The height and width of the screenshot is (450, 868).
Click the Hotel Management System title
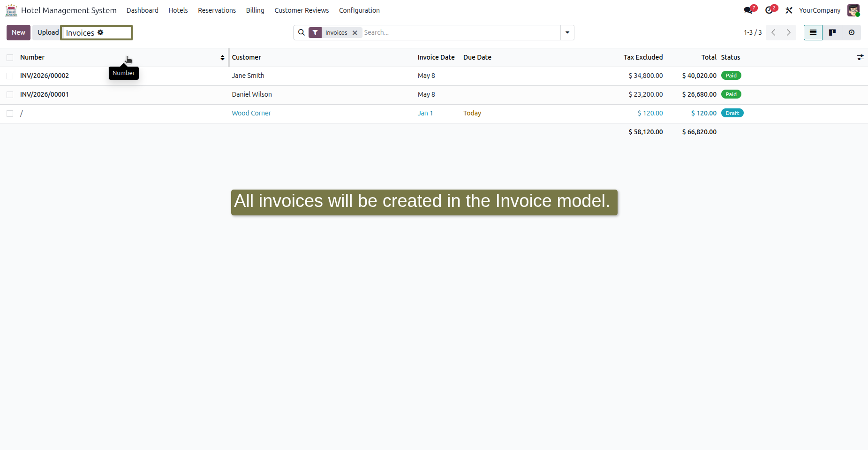(69, 10)
